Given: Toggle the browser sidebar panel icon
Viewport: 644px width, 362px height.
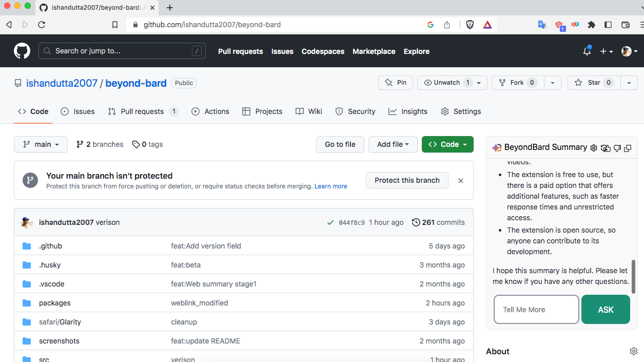Looking at the screenshot, I should tap(608, 25).
